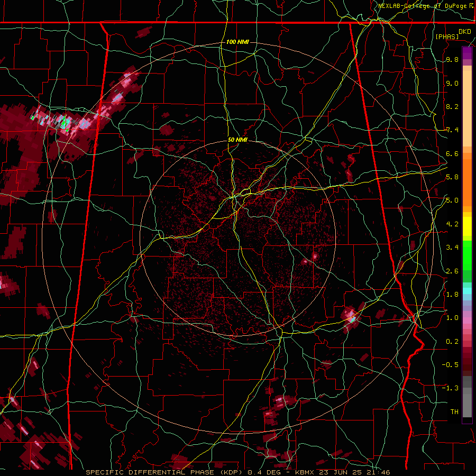Pick the yellow band of the color bar
The height and width of the screenshot is (476, 476).
point(467,226)
